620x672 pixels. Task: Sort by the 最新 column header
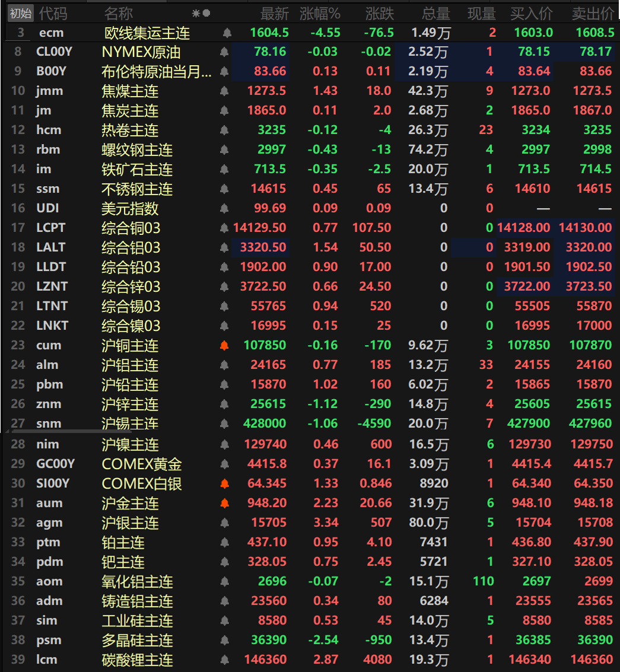(275, 14)
